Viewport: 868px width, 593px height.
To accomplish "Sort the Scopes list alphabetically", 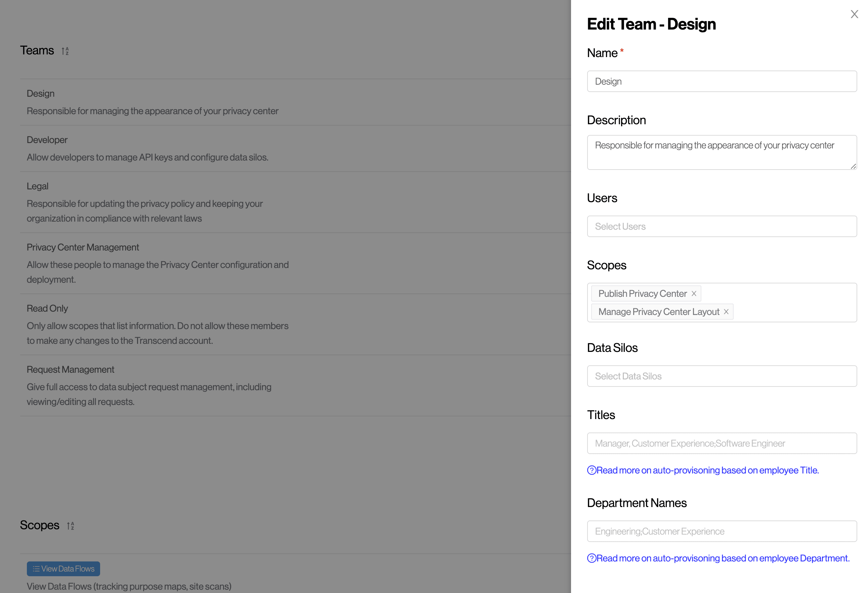I will [x=70, y=526].
